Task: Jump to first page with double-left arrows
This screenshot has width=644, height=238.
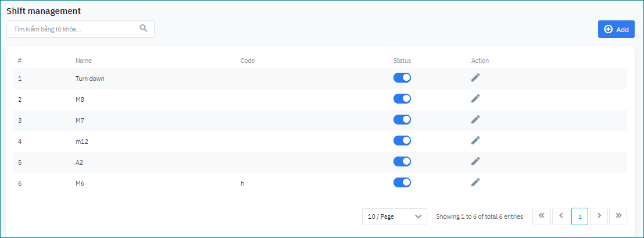Action: pyautogui.click(x=541, y=216)
